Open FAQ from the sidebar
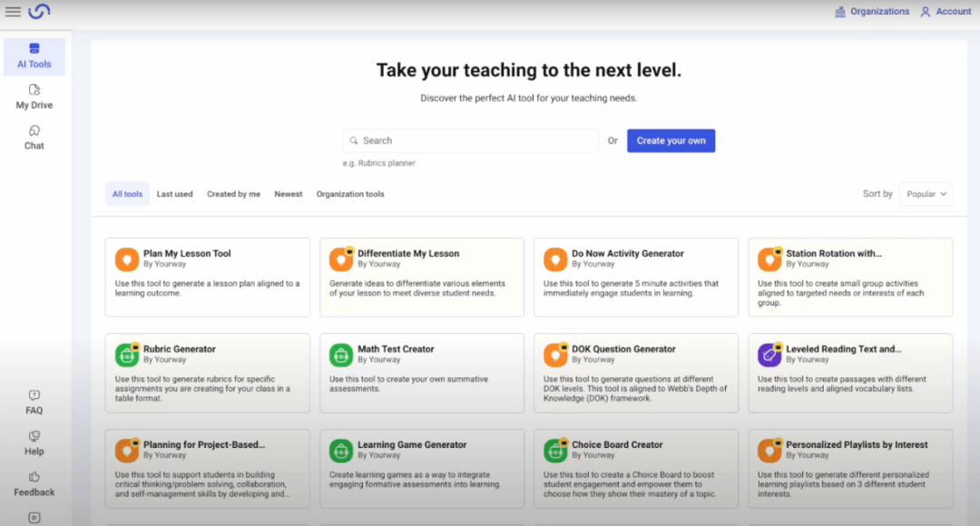 [x=34, y=402]
